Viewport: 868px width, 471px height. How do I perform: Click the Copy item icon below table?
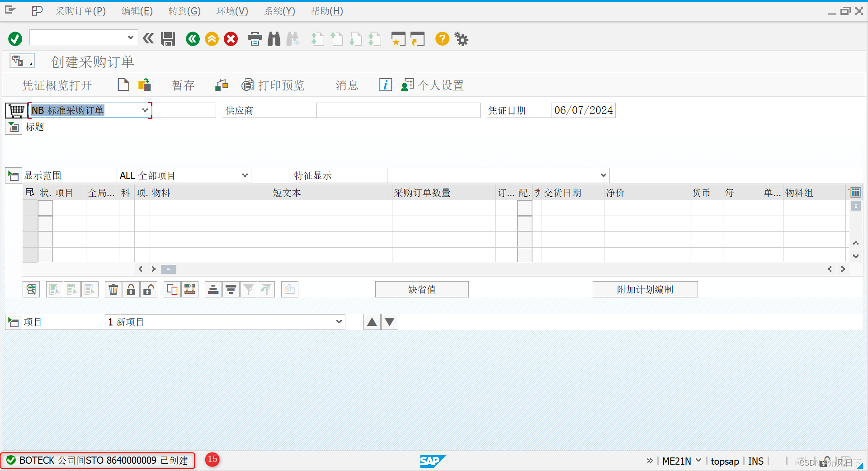(x=172, y=289)
